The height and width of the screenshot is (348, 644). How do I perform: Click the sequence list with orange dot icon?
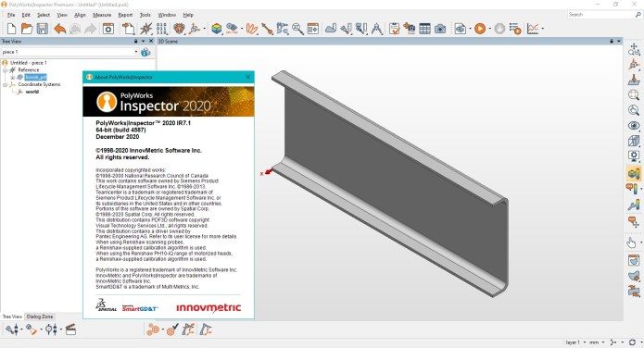(x=514, y=29)
